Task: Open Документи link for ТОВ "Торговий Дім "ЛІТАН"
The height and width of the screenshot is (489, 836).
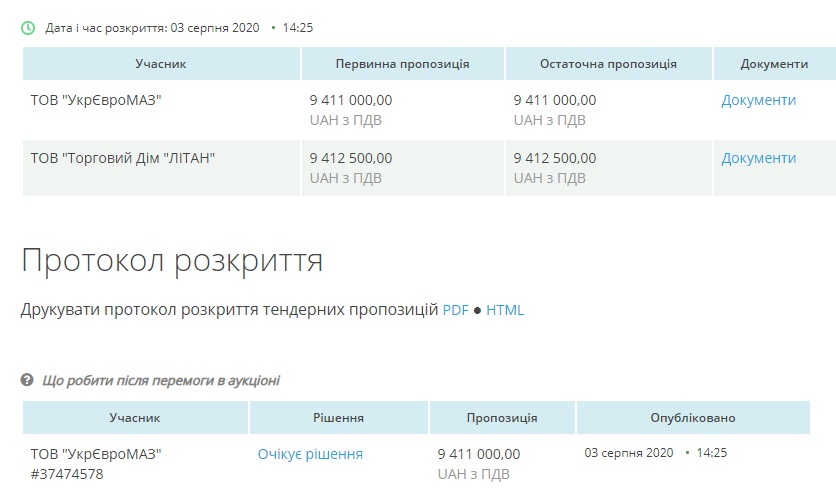Action: click(x=758, y=158)
